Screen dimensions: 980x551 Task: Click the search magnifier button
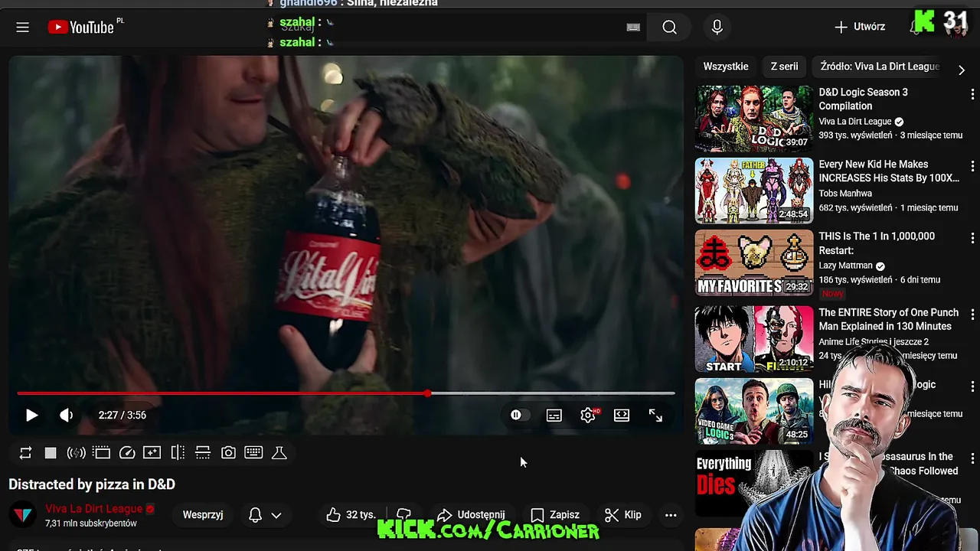[x=669, y=28]
